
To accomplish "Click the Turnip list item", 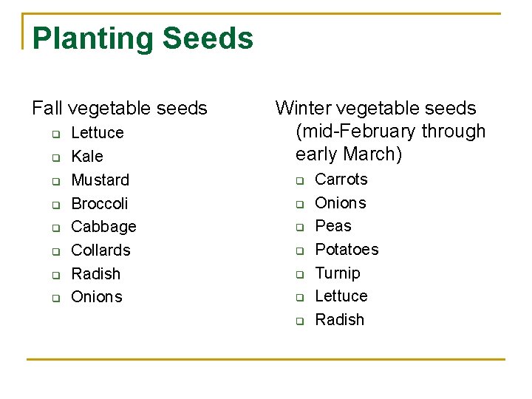I will 337,273.
